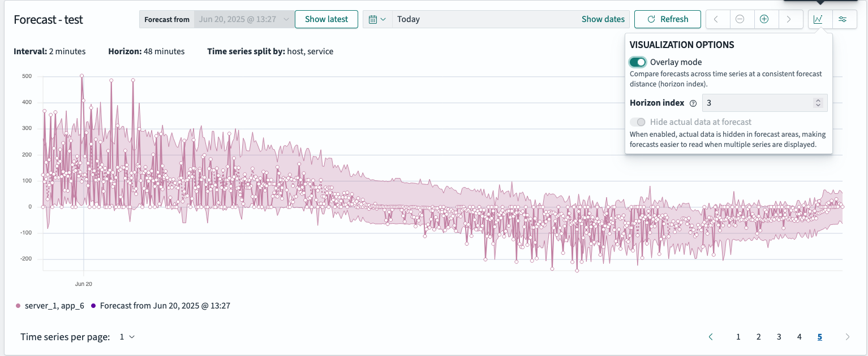Viewport: 868px width, 356px height.
Task: Click the Horizon index help icon
Action: pyautogui.click(x=693, y=103)
